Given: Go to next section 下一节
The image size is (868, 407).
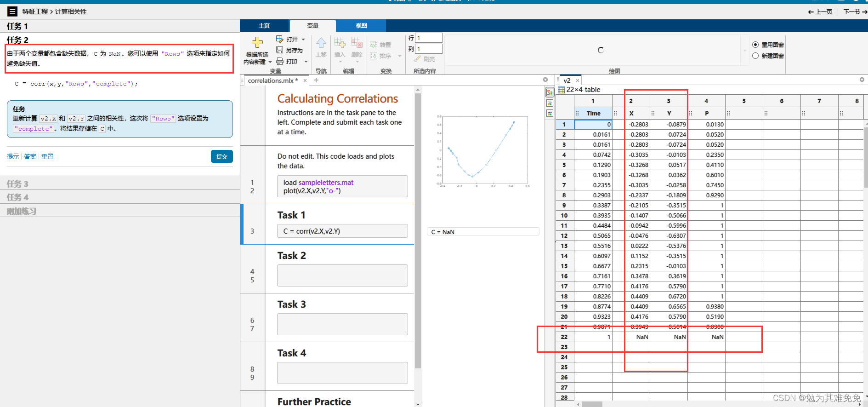Looking at the screenshot, I should (856, 11).
